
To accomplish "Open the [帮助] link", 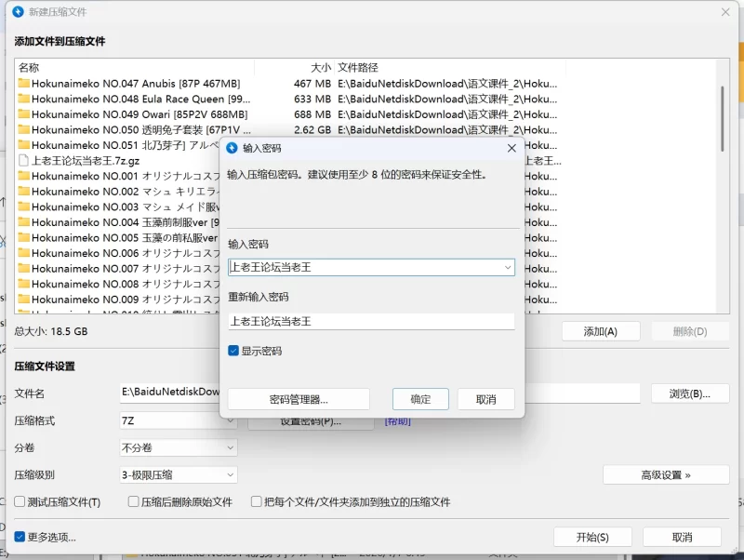I will (x=398, y=421).
